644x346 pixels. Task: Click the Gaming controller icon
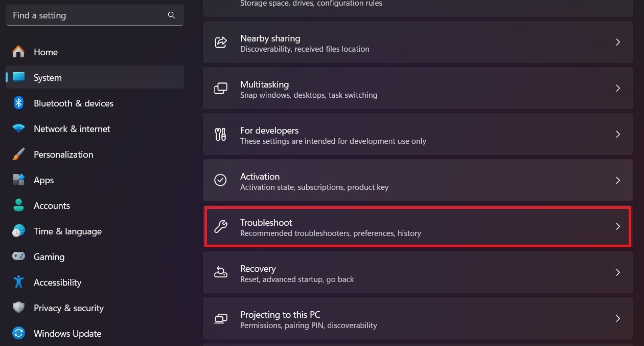click(x=18, y=256)
